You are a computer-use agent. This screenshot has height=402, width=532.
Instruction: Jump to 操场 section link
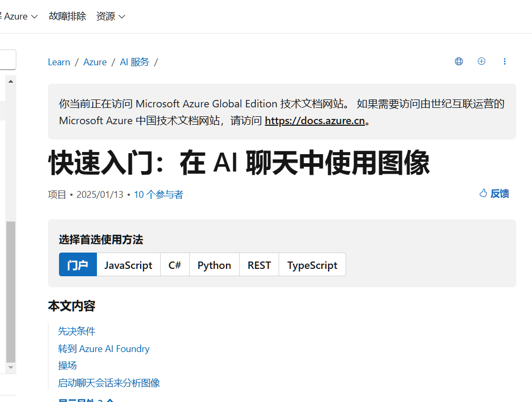coord(67,365)
